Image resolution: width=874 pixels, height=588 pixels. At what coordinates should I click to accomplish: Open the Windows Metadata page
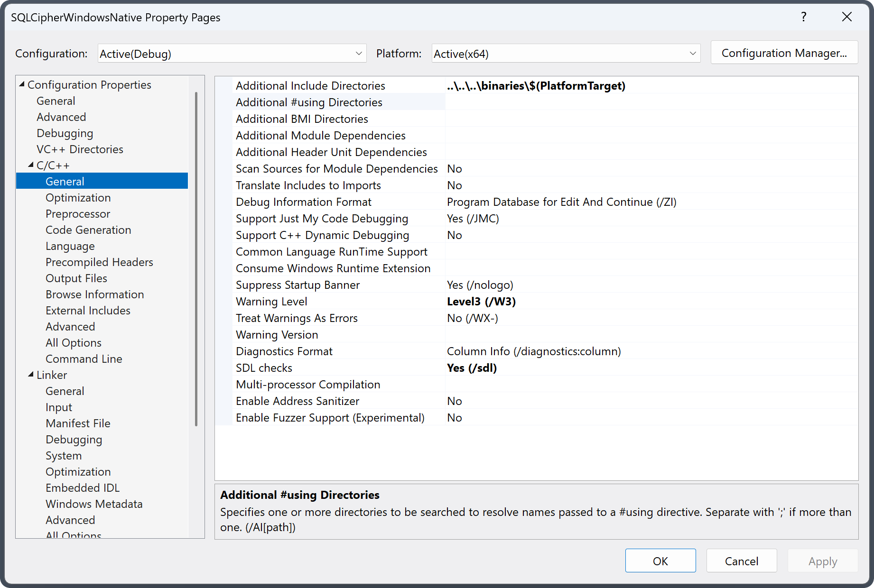94,504
